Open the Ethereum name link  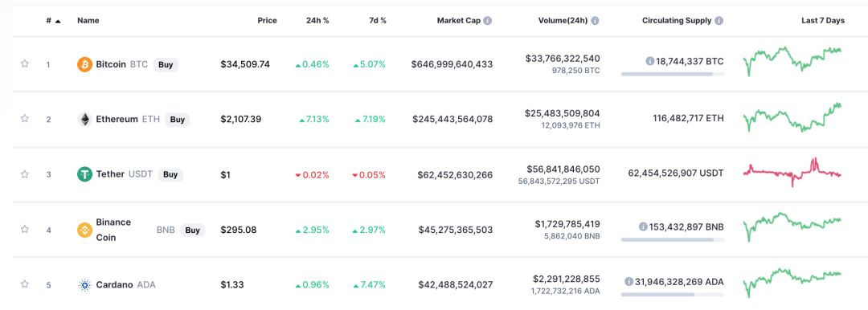pos(117,119)
